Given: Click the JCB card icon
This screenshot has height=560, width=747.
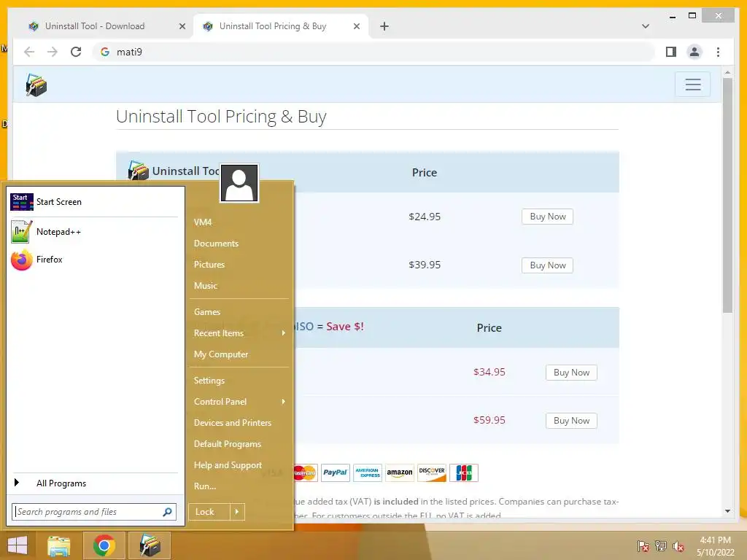Looking at the screenshot, I should [463, 472].
